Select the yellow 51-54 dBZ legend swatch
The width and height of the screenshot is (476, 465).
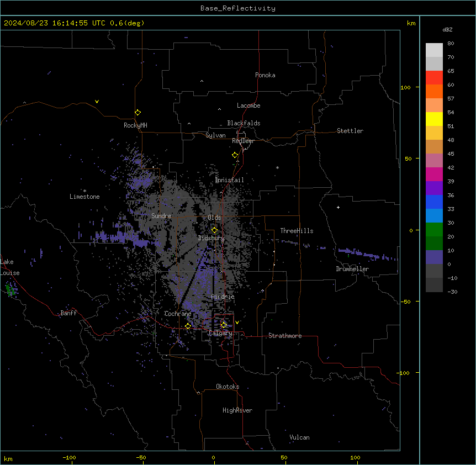pyautogui.click(x=434, y=119)
